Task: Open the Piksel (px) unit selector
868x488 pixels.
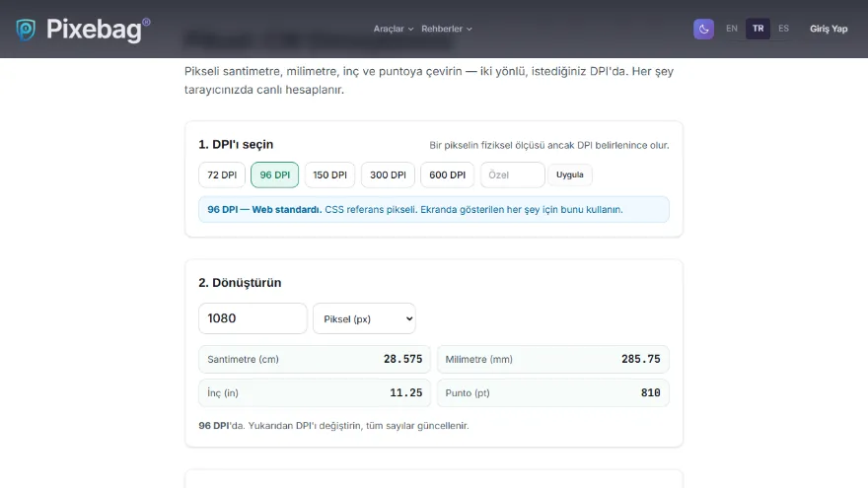Action: 364,318
